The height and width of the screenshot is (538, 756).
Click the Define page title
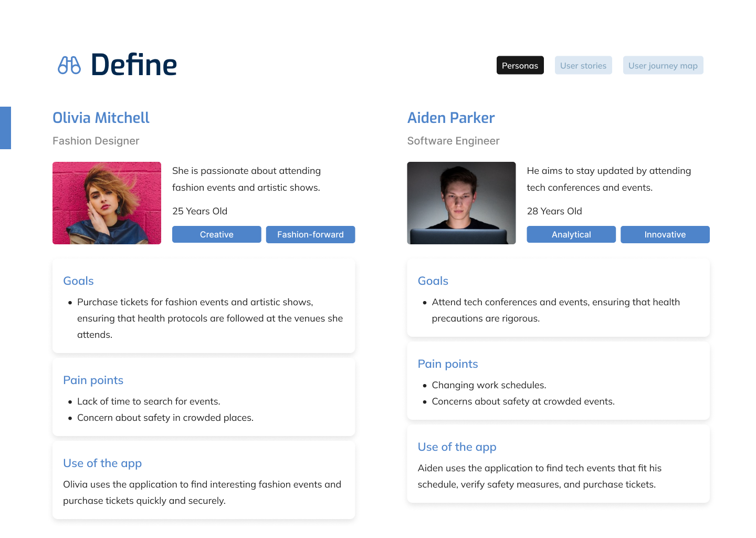(x=134, y=65)
